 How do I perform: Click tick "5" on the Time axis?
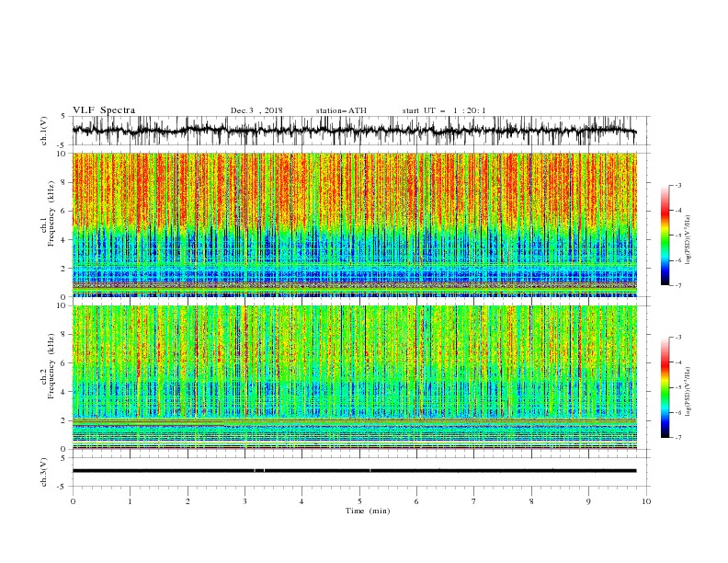[359, 501]
